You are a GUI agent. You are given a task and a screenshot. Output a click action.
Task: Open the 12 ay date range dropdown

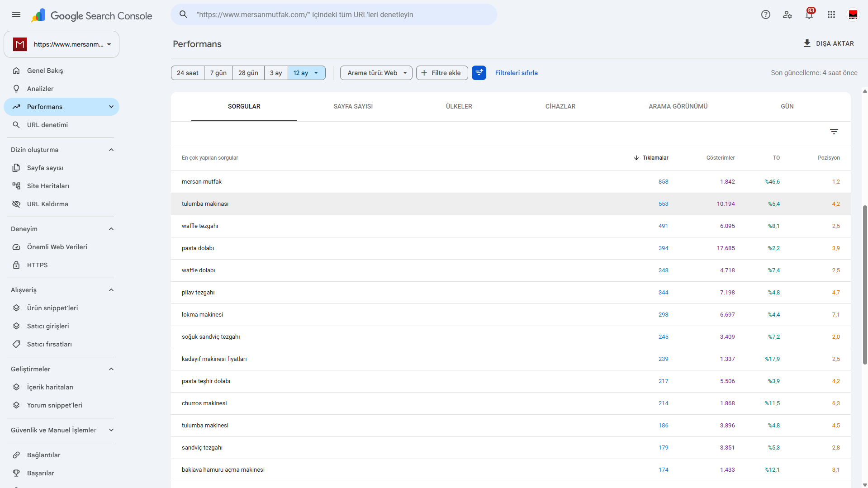coord(306,73)
